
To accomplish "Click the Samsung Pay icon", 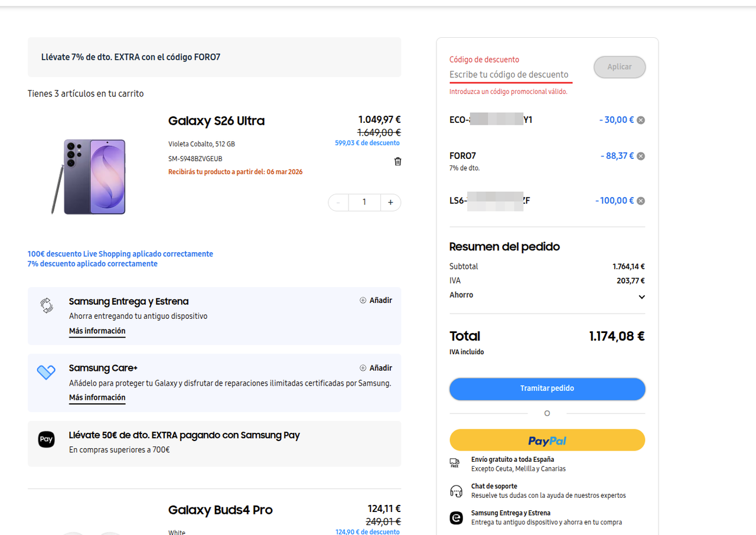I will pyautogui.click(x=47, y=439).
